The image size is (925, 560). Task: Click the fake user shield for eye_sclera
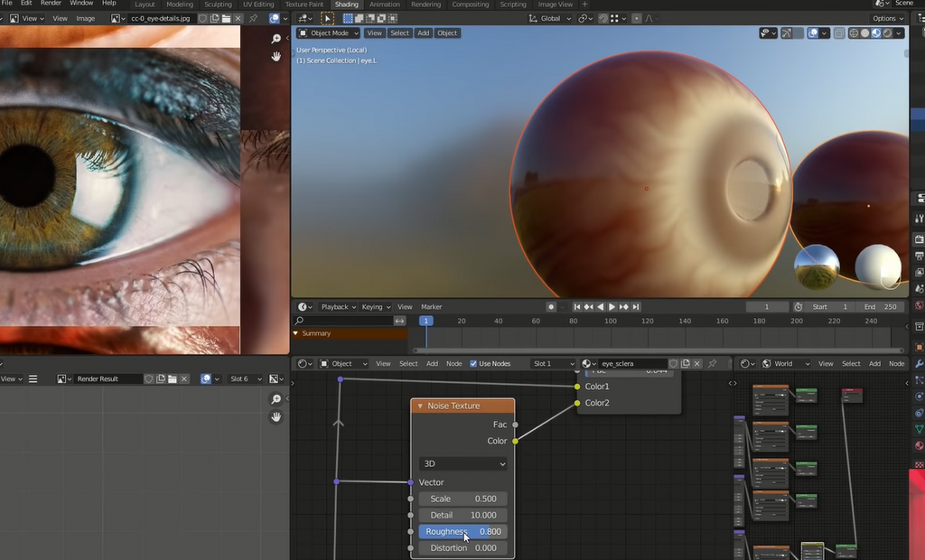click(673, 363)
